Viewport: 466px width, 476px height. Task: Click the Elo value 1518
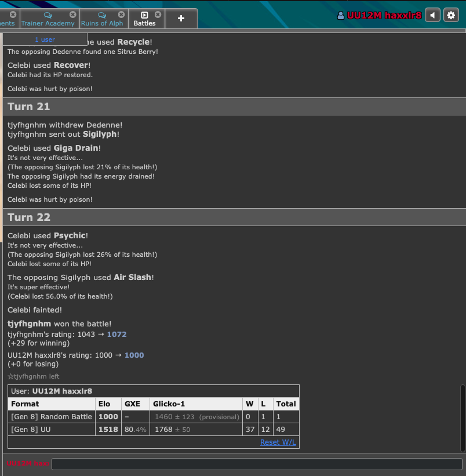coord(108,430)
